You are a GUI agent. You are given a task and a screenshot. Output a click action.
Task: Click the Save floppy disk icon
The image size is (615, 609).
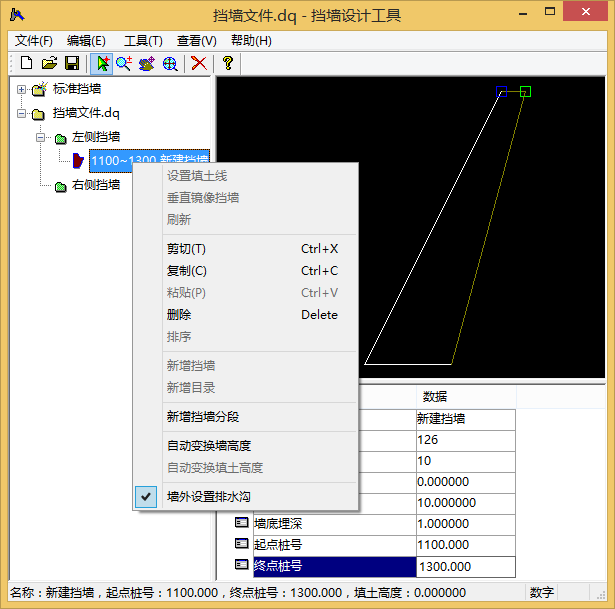pos(71,64)
